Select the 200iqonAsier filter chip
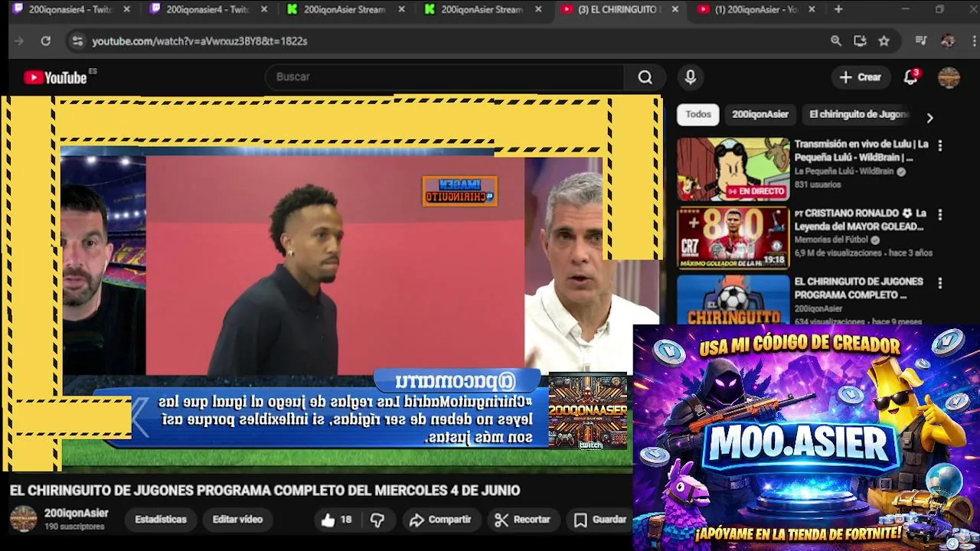 coord(760,115)
